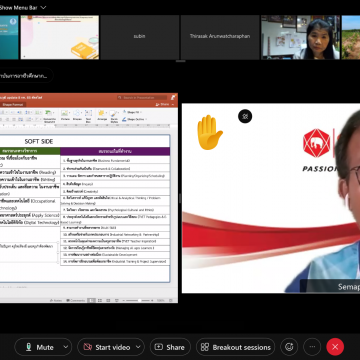The width and height of the screenshot is (360, 360).
Task: Select the subin participant tile
Action: tap(139, 37)
